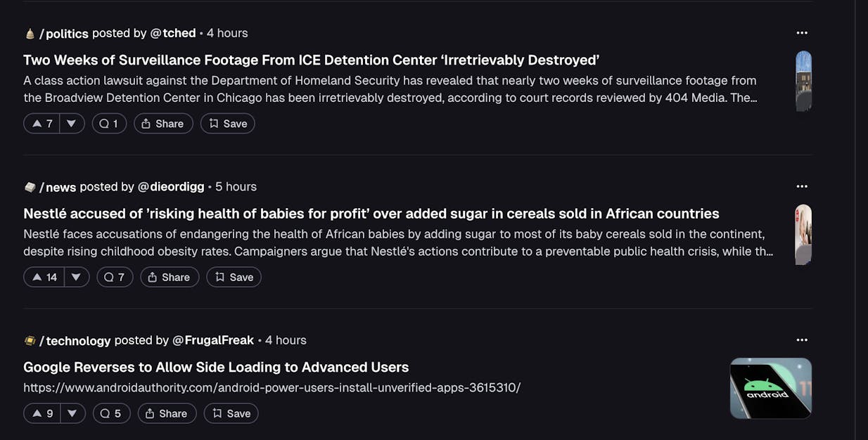Open comments on the Google side loading post
This screenshot has height=440, width=868.
111,413
